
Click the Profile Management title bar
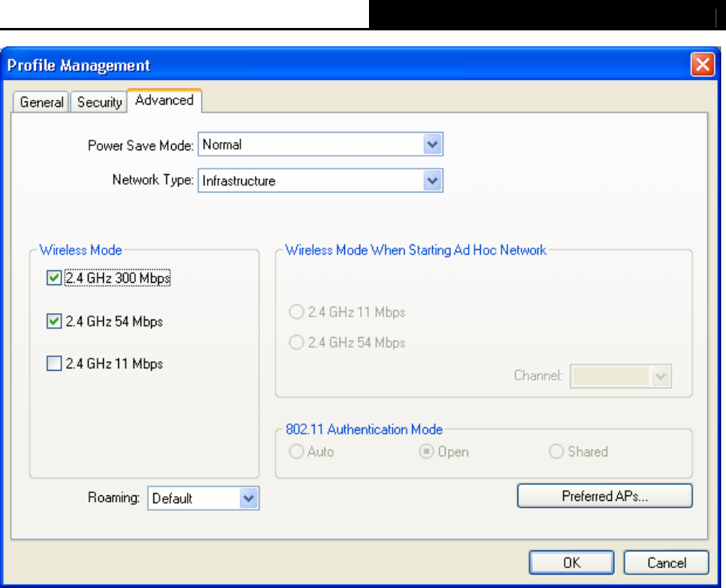tap(319, 66)
